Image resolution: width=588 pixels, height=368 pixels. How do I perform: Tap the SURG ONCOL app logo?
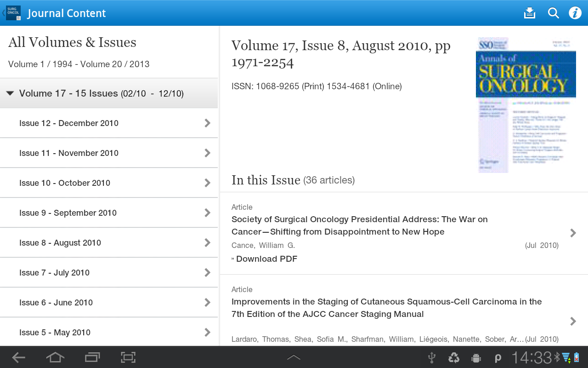click(13, 13)
